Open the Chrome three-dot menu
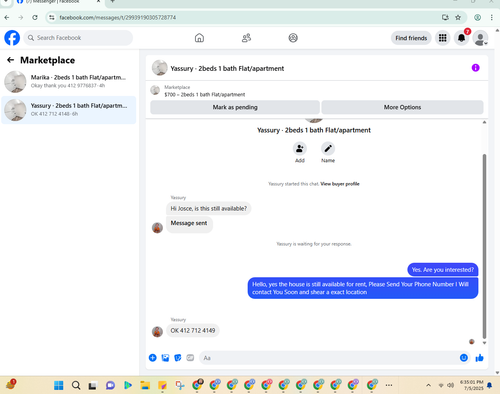This screenshot has height=394, width=500. [492, 17]
